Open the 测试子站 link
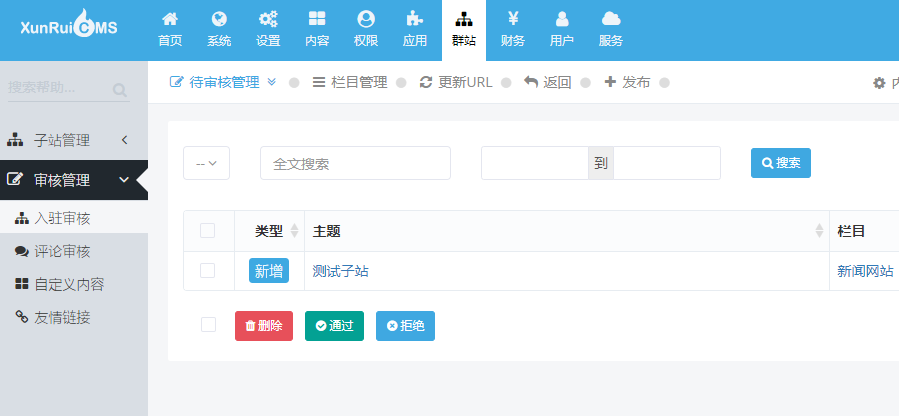899x416 pixels. (x=341, y=271)
